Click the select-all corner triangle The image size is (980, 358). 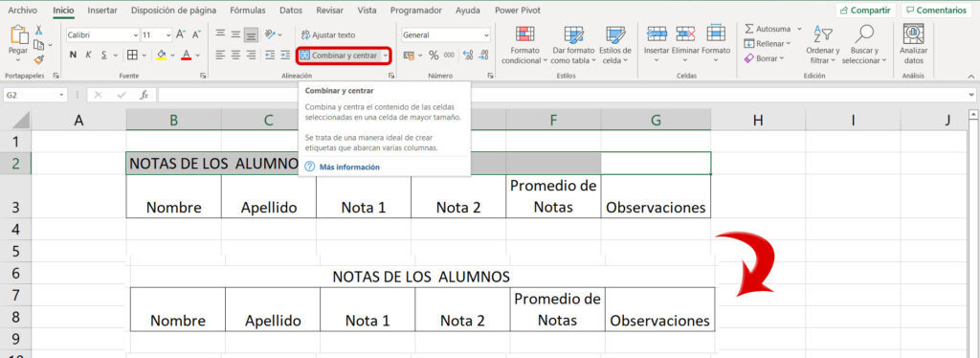(21, 121)
